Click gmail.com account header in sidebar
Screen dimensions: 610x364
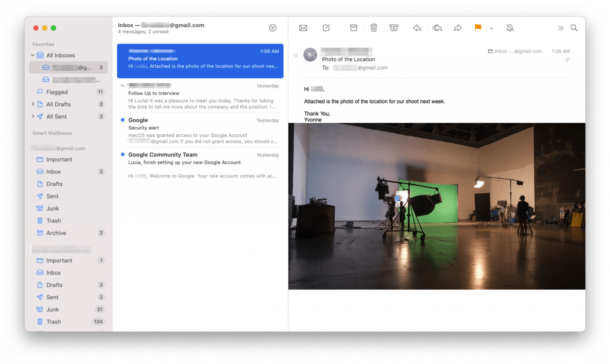tap(58, 148)
